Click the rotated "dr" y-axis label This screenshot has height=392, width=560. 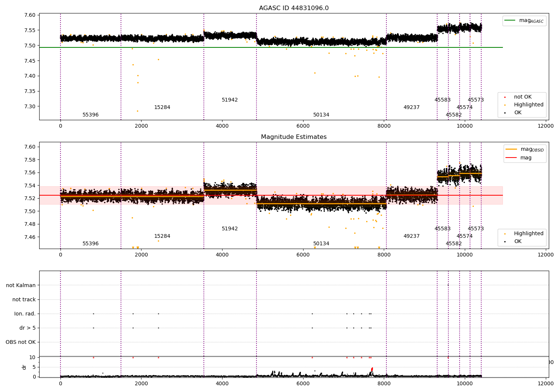pos(24,367)
